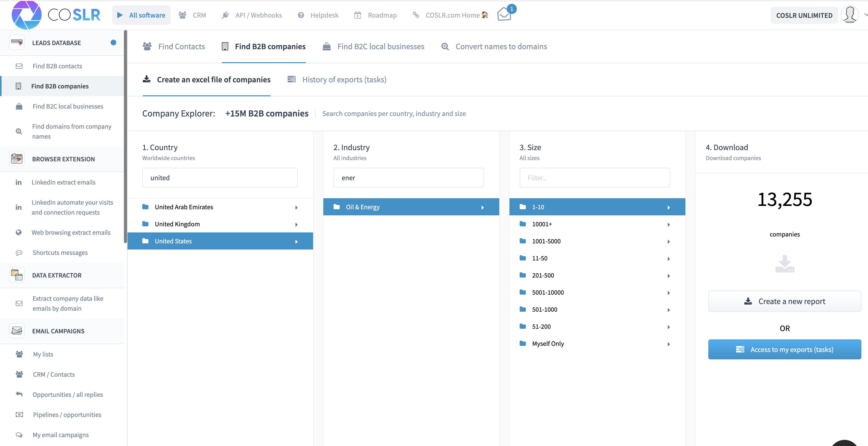
Task: Expand the 11-50 size row arrow
Action: tap(669, 259)
